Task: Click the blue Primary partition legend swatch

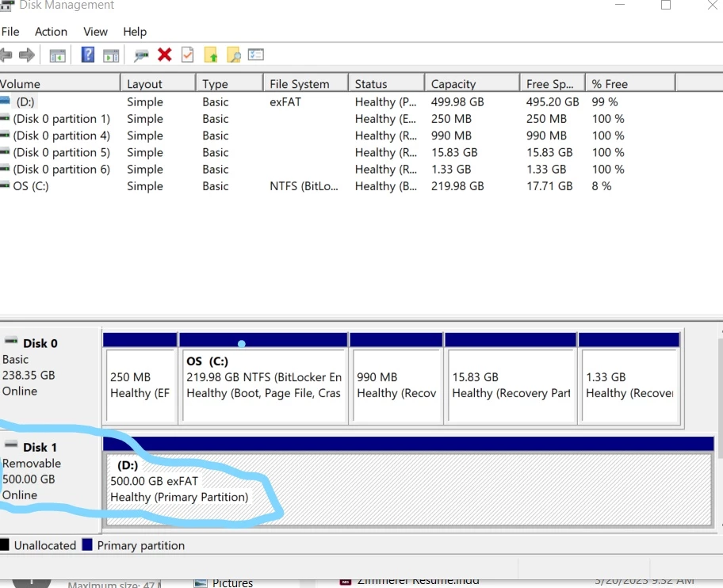Action: pos(87,544)
